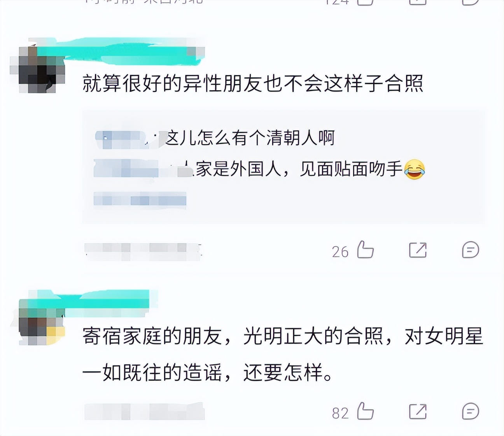Open the avatar of the 寄宿家庭 commenter
Image resolution: width=504 pixels, height=436 pixels.
click(42, 321)
